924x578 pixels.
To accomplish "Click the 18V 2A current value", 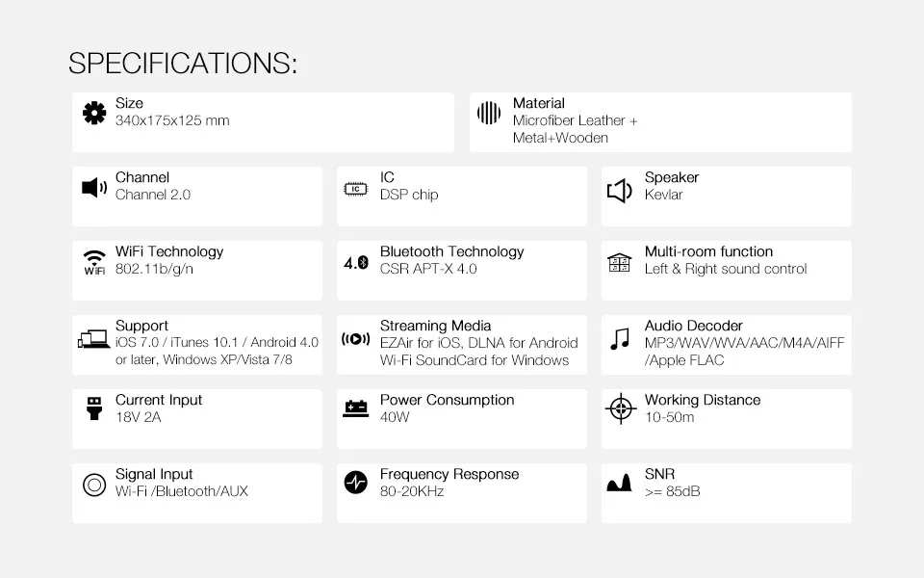I will [x=138, y=417].
